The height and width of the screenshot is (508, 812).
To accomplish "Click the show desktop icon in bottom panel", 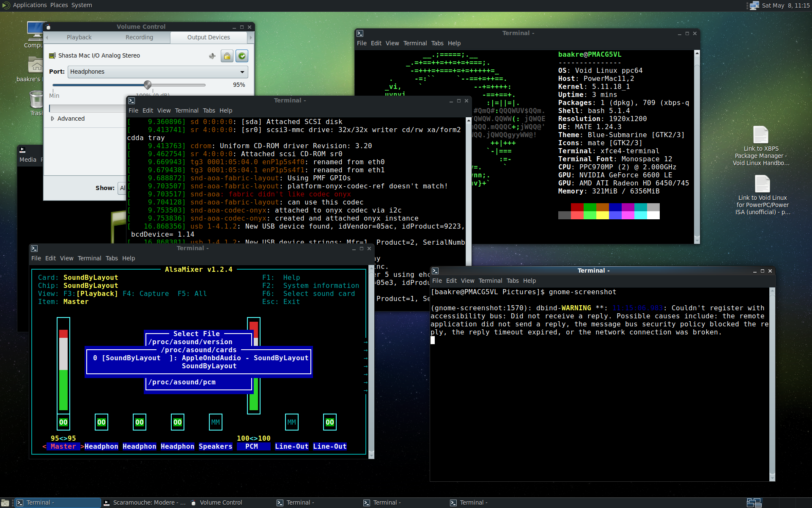I will tap(5, 502).
